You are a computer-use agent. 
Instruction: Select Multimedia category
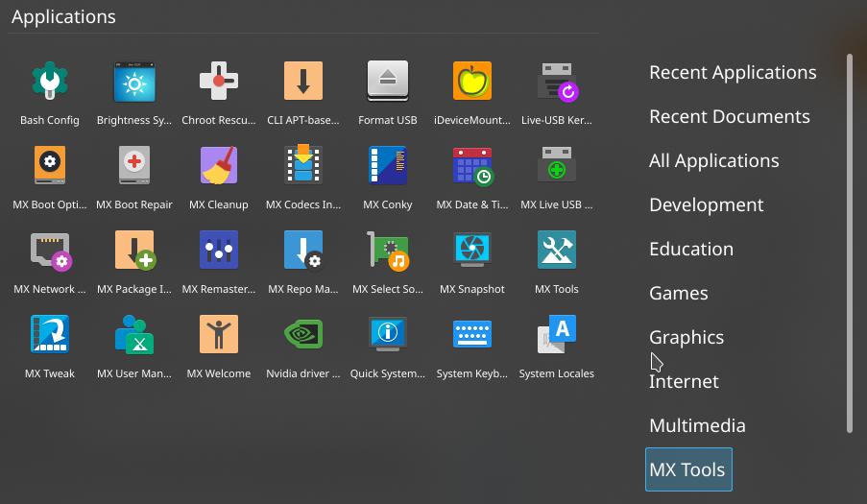click(697, 426)
